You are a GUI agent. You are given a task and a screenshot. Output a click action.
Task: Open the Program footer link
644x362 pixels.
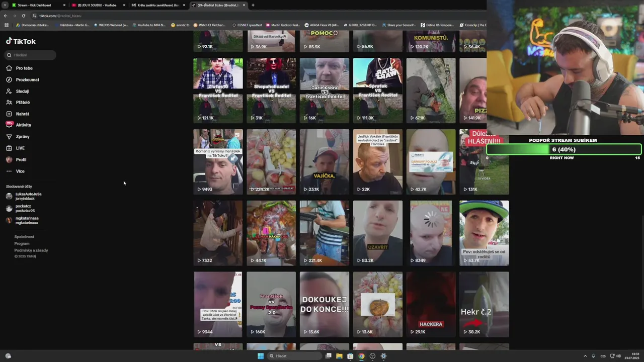22,243
